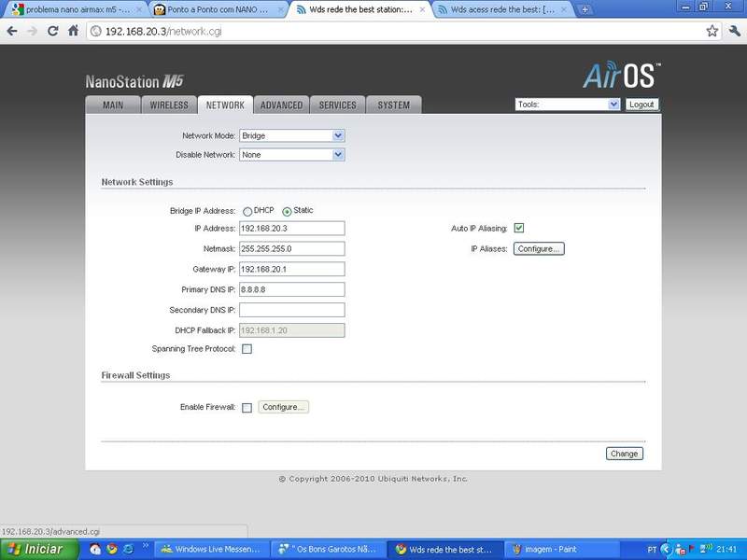Close the 'problema nano airmax m5' tab
Image resolution: width=747 pixels, height=560 pixels.
[x=139, y=9]
